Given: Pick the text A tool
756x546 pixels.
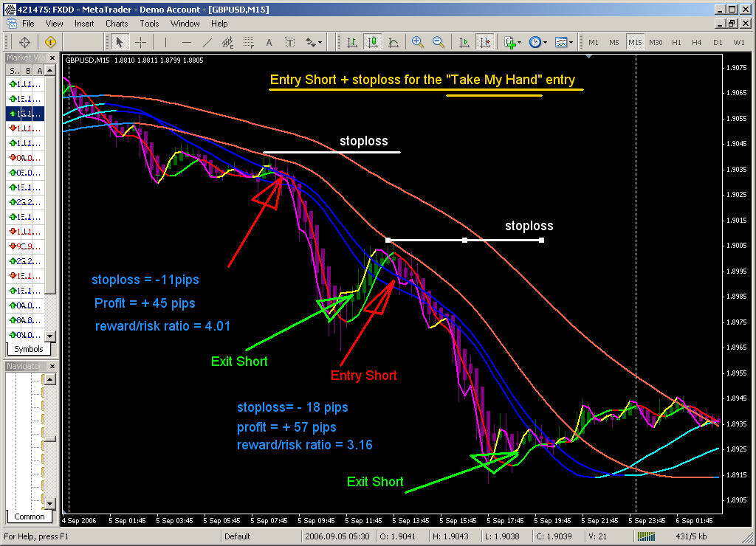Looking at the screenshot, I should [269, 42].
